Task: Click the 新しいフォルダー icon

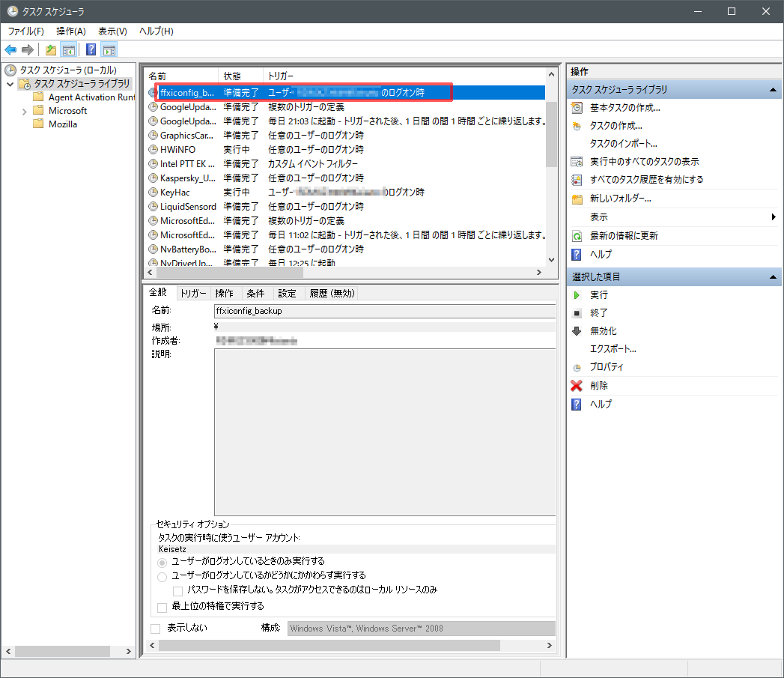Action: [x=577, y=199]
